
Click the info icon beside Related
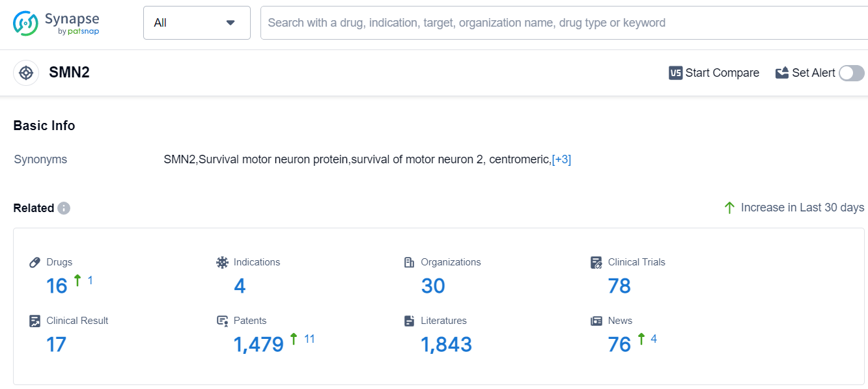[64, 208]
